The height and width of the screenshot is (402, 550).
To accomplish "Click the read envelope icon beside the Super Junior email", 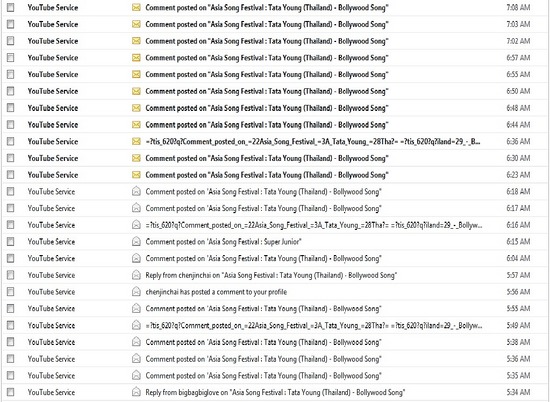I will click(x=136, y=241).
